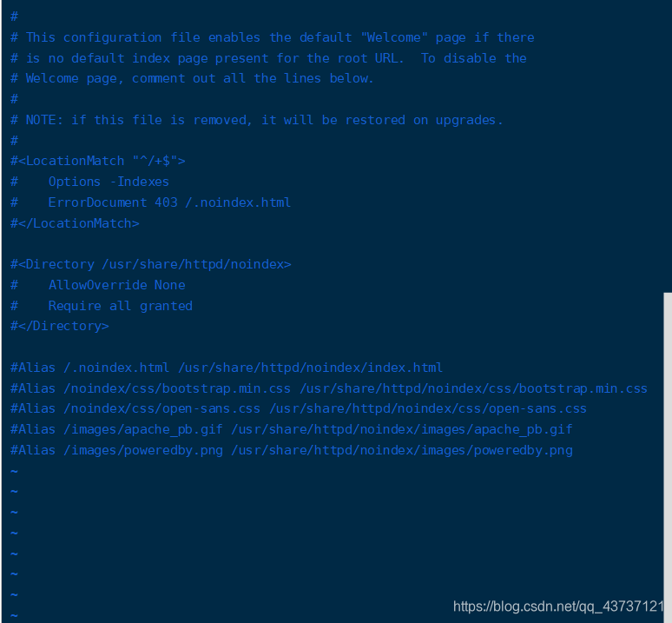Click the apache_pb.gif Alias line
The image size is (672, 623).
(x=292, y=429)
